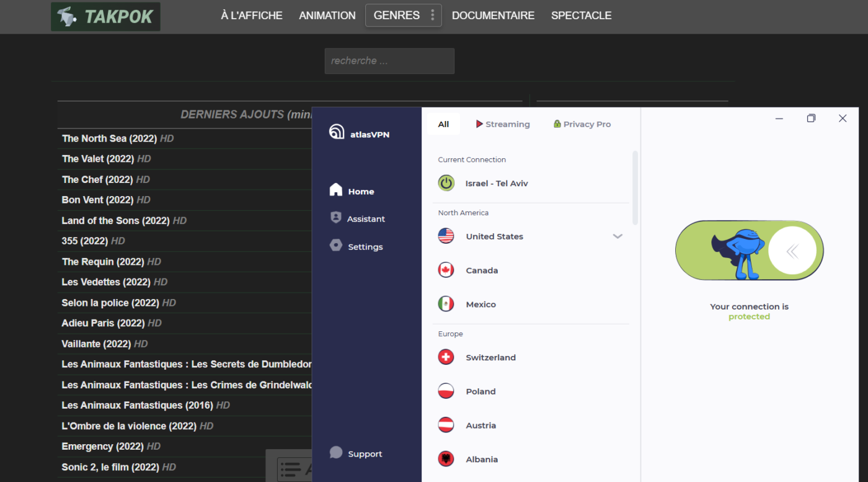The height and width of the screenshot is (482, 868).
Task: Click the Home house icon in atlasVPN
Action: (x=336, y=190)
